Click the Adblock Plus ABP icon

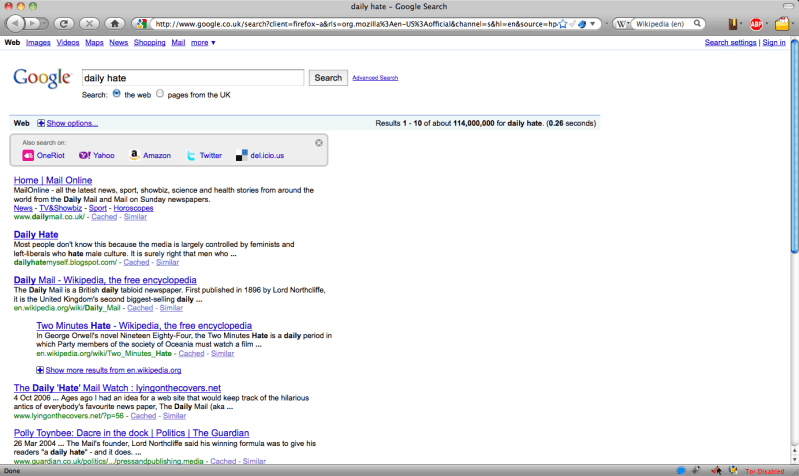[x=756, y=23]
